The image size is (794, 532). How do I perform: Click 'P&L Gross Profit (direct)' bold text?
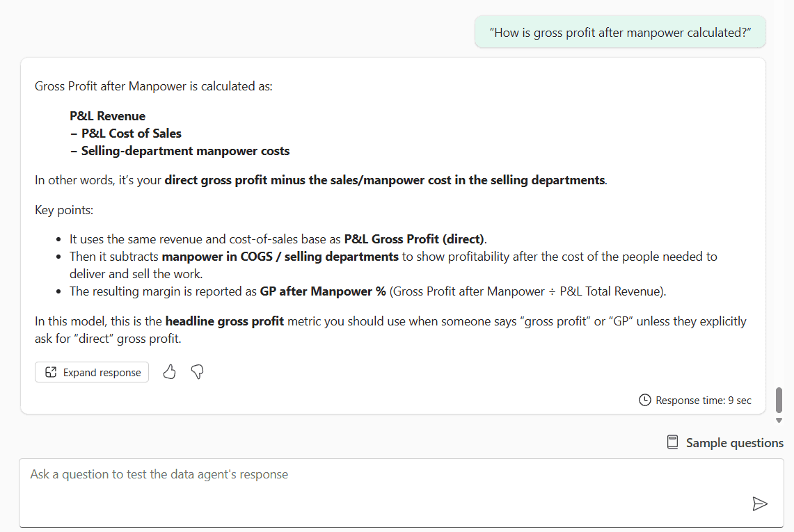pos(414,239)
